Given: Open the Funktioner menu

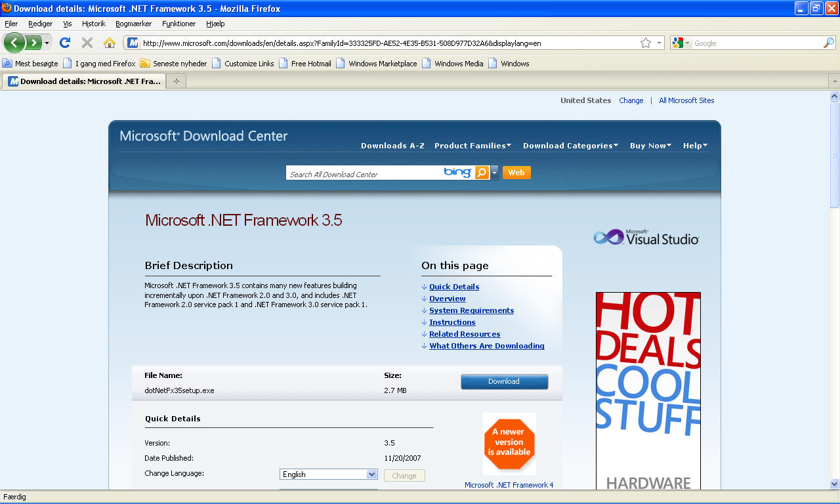Looking at the screenshot, I should point(179,24).
